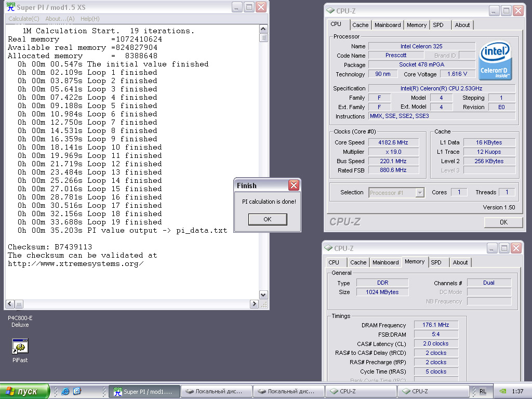This screenshot has width=532, height=399.
Task: Click the Channels # Dual value
Action: tap(489, 283)
